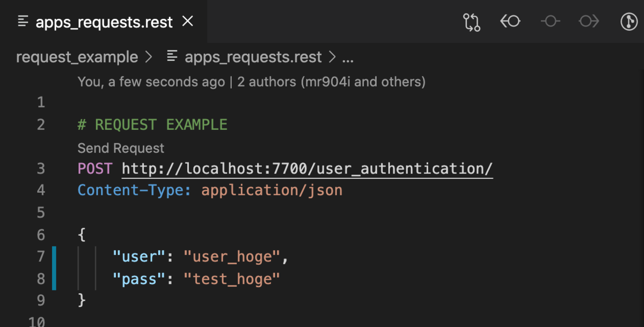Click the Content-Type header name

coord(134,190)
